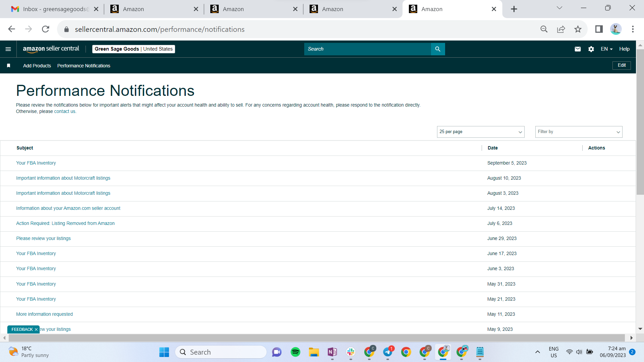Open the Chrome profile avatar
Viewport: 644px width, 362px height.
[x=616, y=29]
